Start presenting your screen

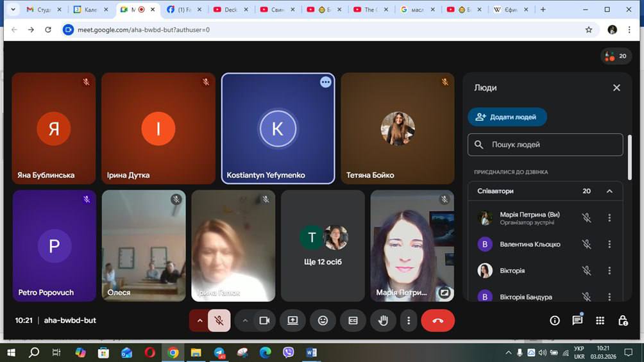coord(292,320)
